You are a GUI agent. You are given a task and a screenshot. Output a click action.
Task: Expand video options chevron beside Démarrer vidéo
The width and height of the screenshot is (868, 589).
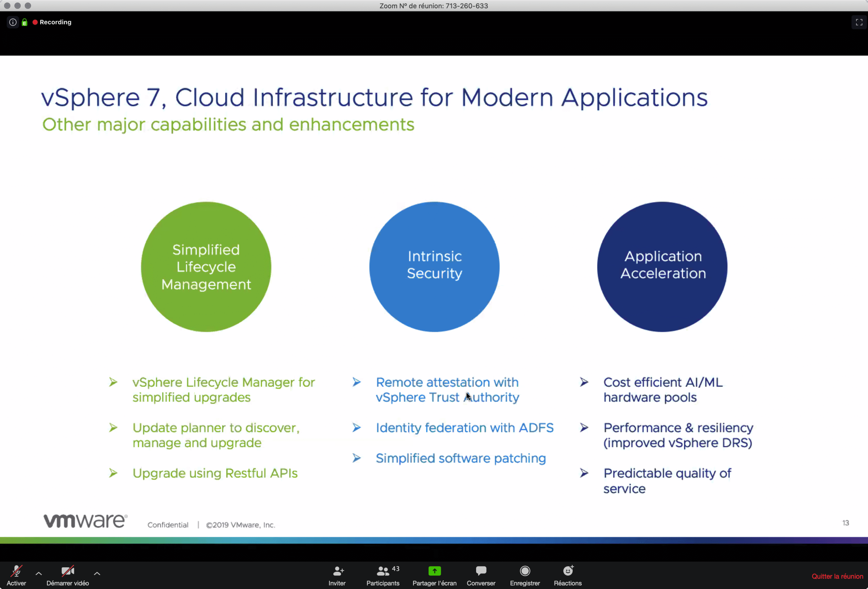(x=97, y=573)
